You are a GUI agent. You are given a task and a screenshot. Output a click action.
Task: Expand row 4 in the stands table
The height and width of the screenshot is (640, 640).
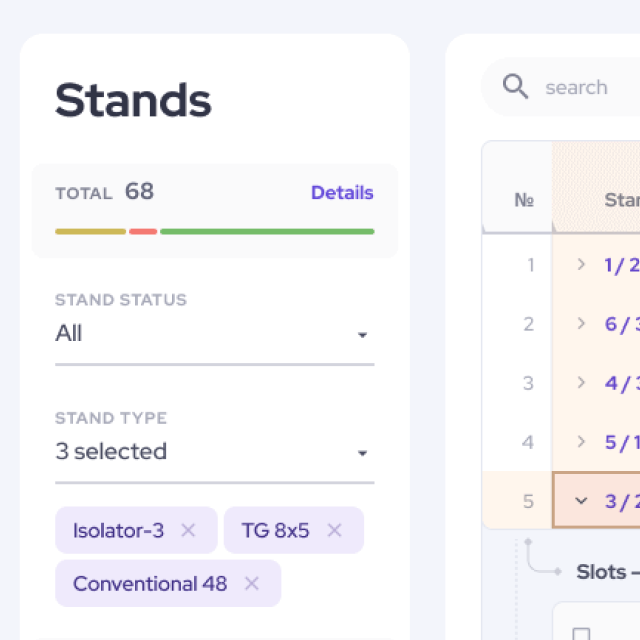coord(581,442)
